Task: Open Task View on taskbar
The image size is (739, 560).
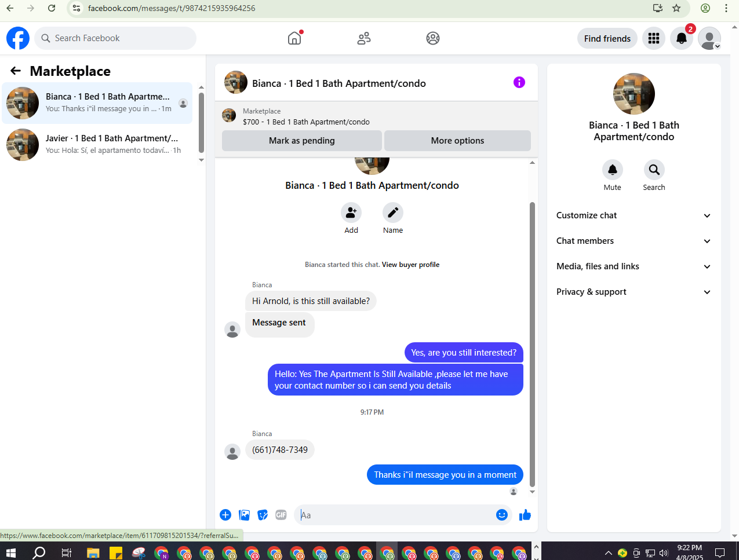Action: (67, 552)
